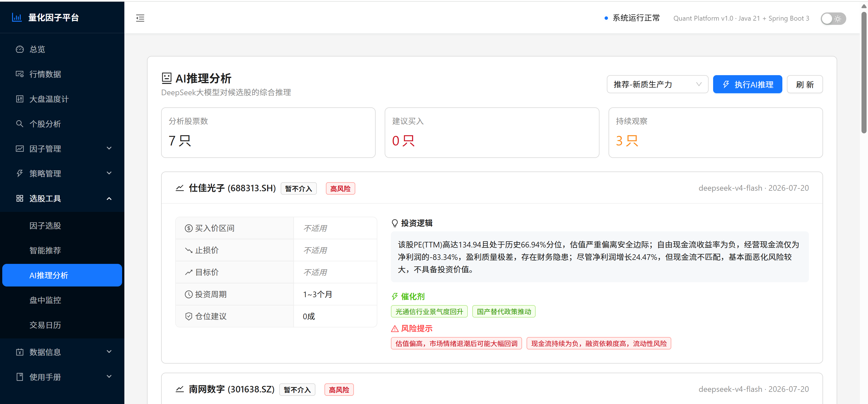
Task: Click the 国产替代政策推动 catalyst tag
Action: pos(504,311)
